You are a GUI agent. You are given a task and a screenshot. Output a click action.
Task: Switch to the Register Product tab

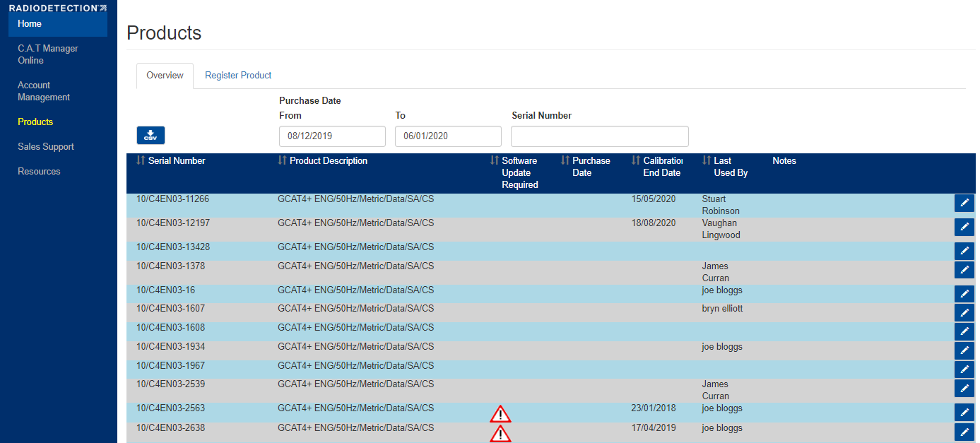238,76
